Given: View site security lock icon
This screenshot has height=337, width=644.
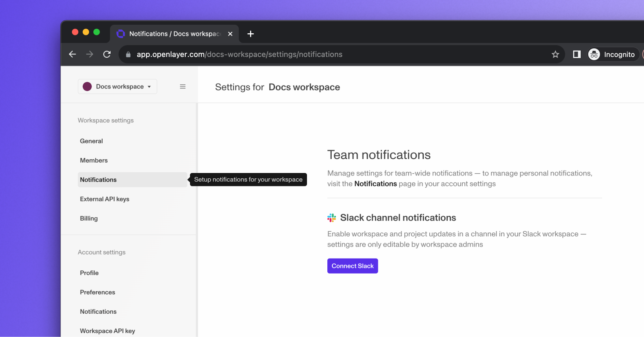Looking at the screenshot, I should click(x=128, y=54).
